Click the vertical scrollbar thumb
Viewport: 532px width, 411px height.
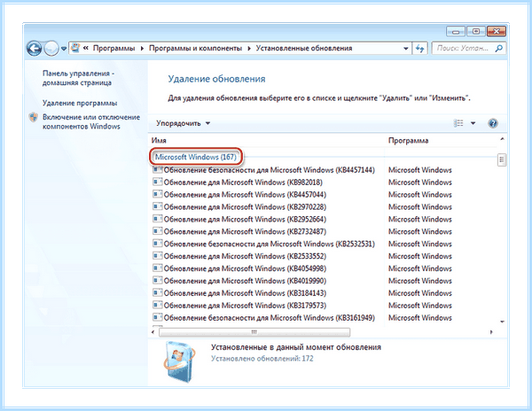click(x=502, y=159)
